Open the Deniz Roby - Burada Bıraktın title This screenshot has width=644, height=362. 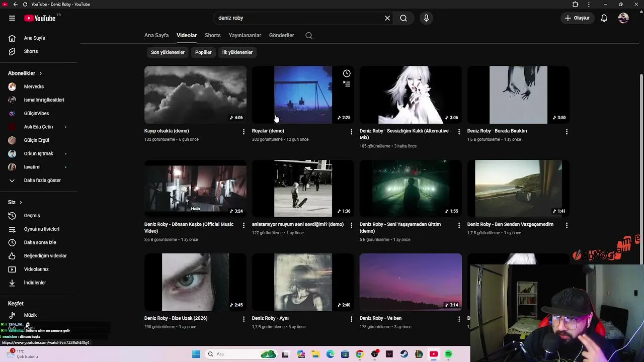click(x=497, y=131)
